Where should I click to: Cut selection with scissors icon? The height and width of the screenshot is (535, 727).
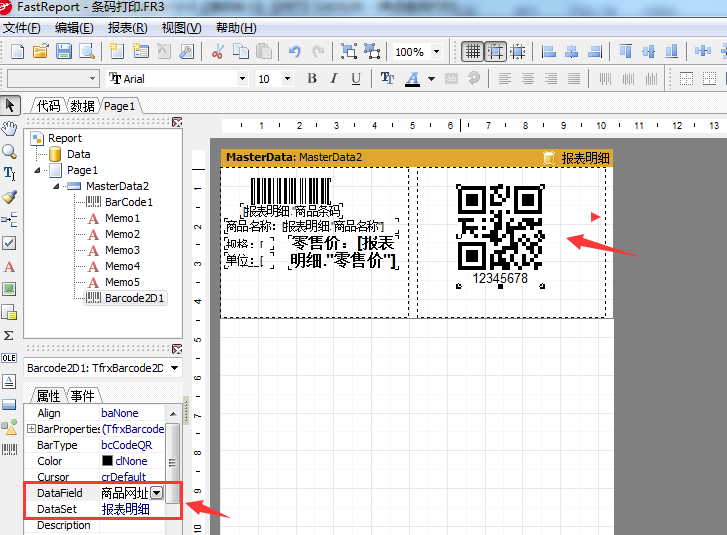point(217,51)
